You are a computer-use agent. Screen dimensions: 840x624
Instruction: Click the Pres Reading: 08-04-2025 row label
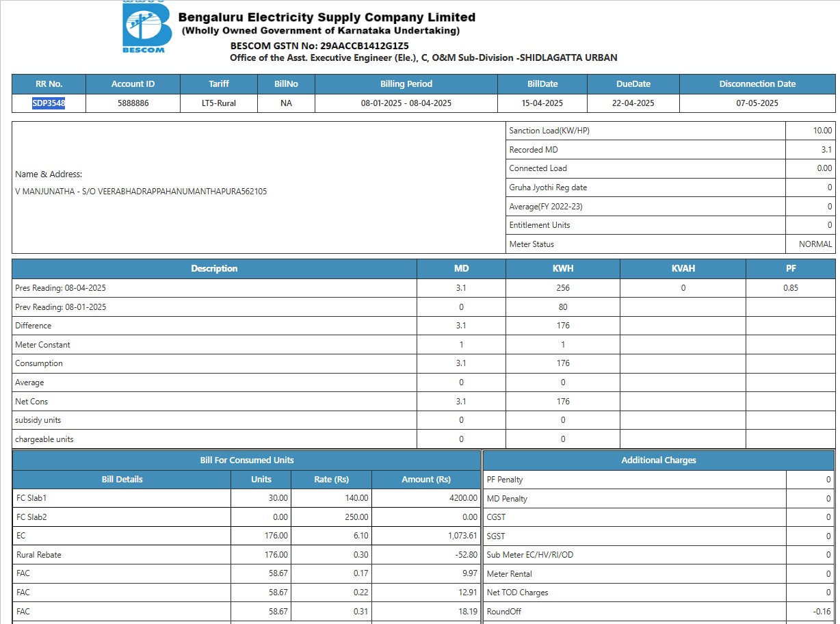pyautogui.click(x=60, y=288)
